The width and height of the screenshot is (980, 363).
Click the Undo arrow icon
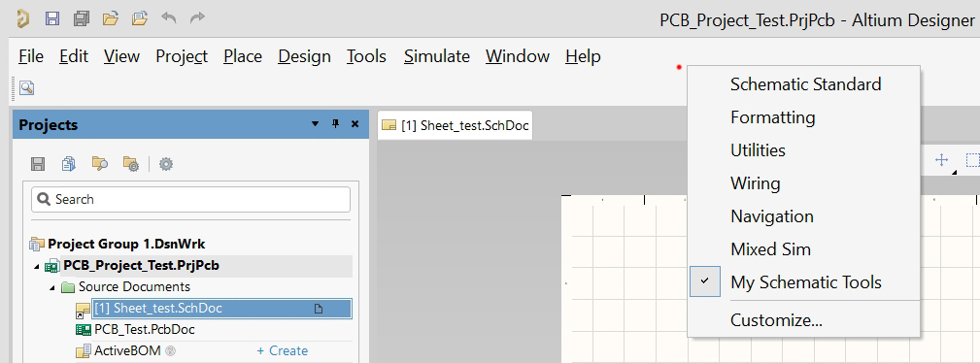tap(169, 17)
